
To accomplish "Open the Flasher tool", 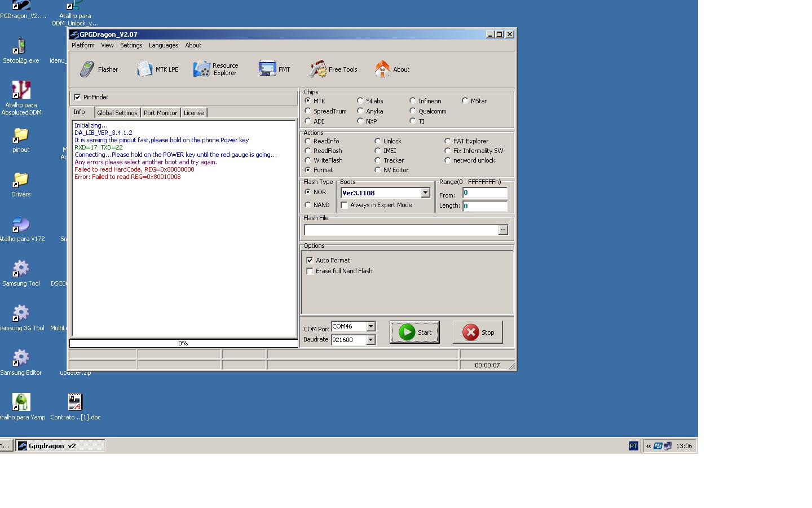I will 99,69.
